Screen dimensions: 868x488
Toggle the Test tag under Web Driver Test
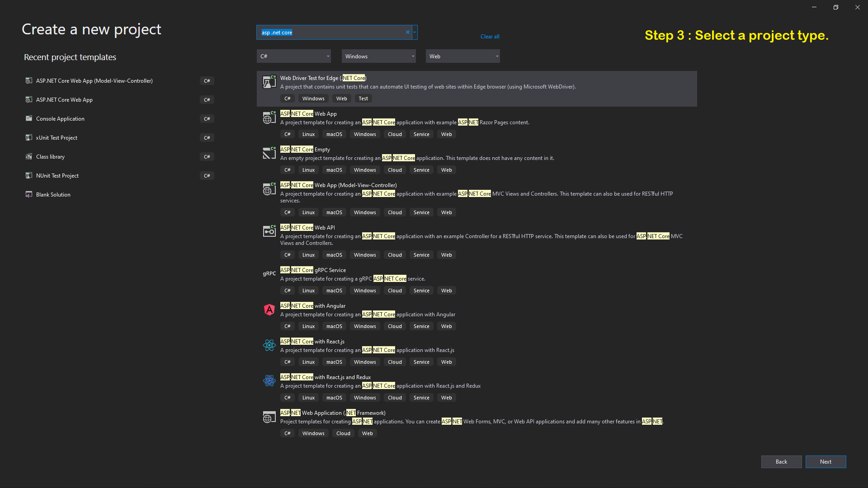tap(363, 98)
